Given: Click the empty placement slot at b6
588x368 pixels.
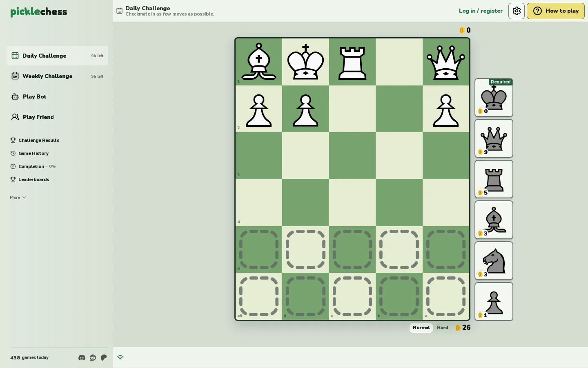Looking at the screenshot, I should pos(399,296).
